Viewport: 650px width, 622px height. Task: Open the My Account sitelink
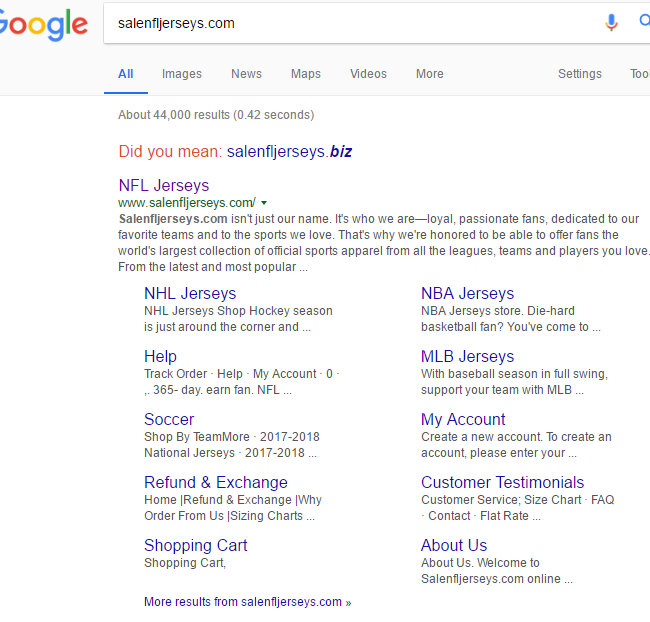463,420
